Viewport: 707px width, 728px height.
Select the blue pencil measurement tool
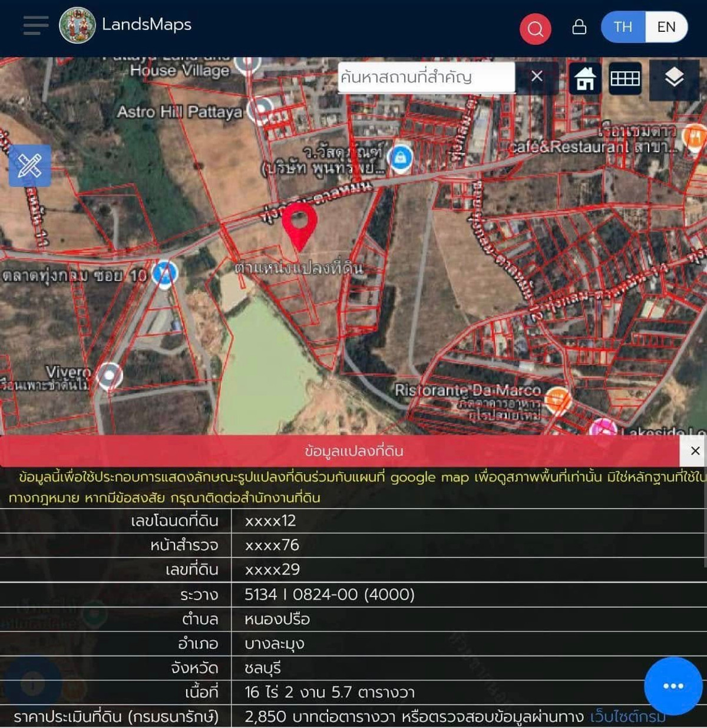coord(29,166)
